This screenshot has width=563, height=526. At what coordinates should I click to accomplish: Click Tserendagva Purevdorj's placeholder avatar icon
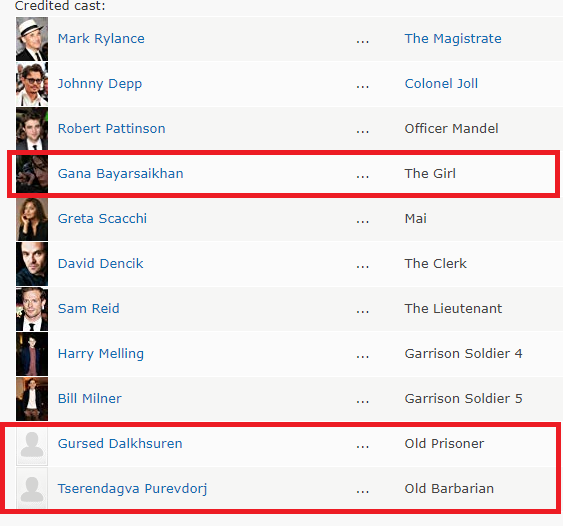[x=32, y=489]
